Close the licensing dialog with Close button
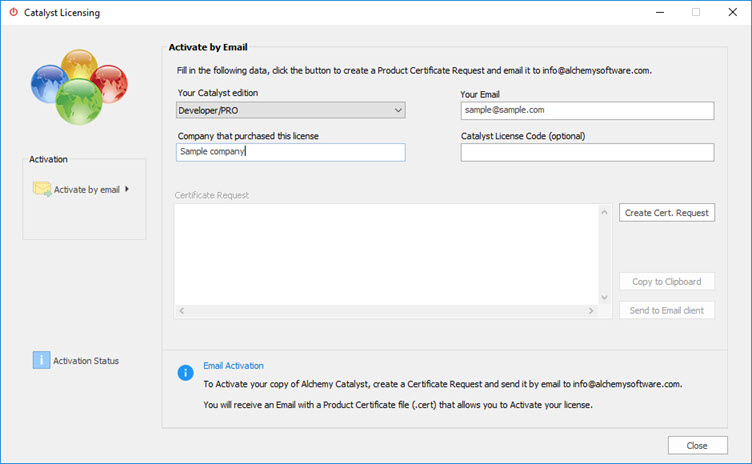 [696, 445]
